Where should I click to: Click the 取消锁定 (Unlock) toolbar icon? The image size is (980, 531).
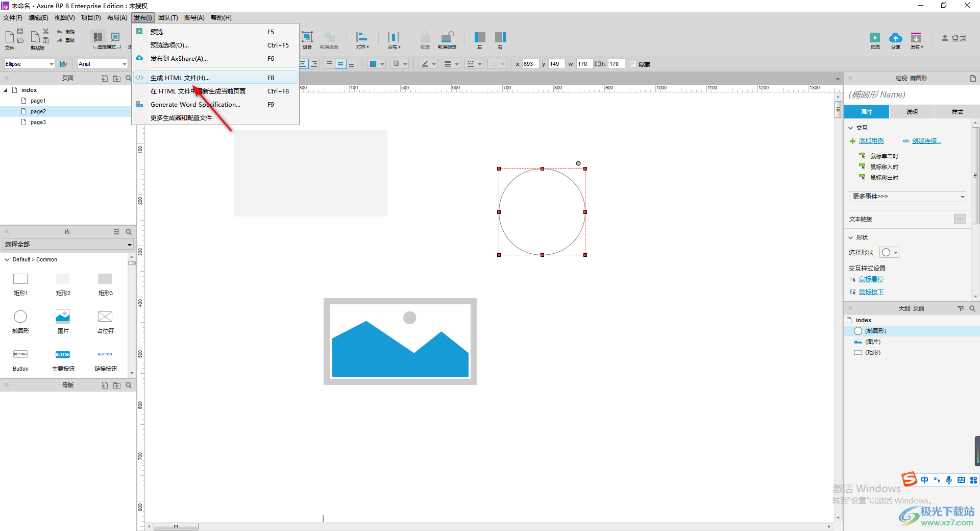(x=447, y=39)
